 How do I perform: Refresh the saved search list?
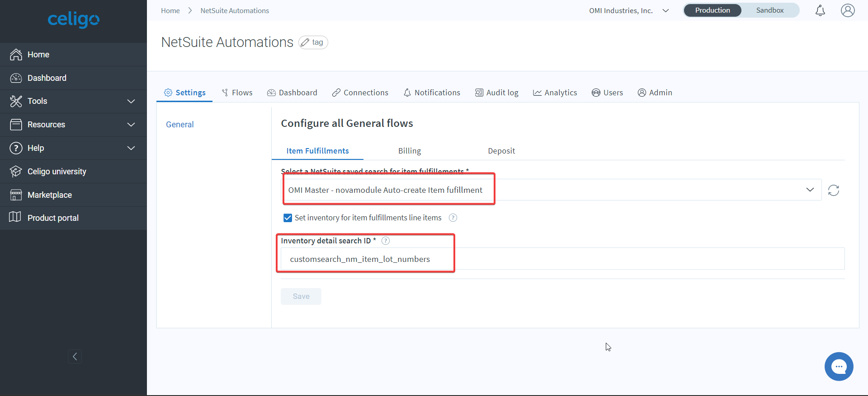coord(834,190)
